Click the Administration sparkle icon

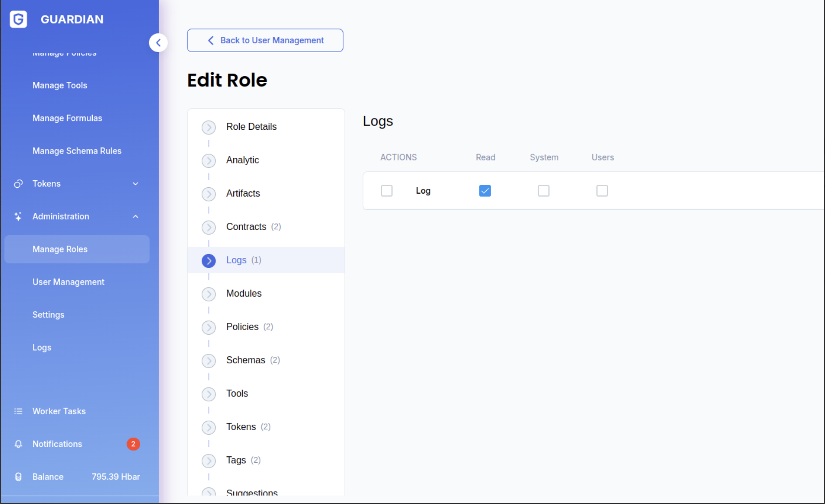[18, 217]
